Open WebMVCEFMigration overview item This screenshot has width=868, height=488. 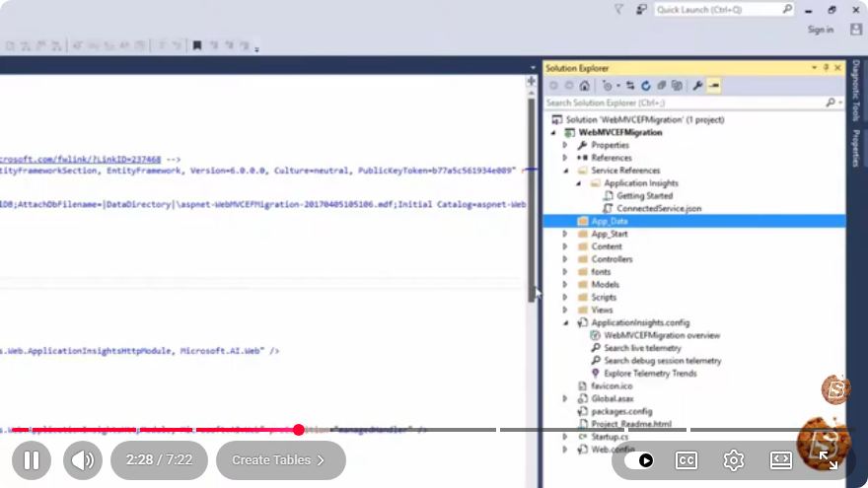coord(662,335)
